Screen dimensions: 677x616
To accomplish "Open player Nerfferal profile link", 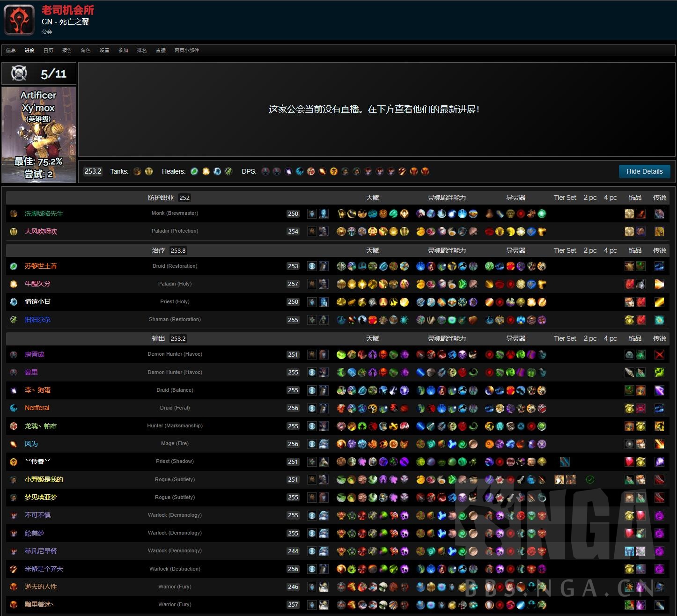I will coord(37,408).
